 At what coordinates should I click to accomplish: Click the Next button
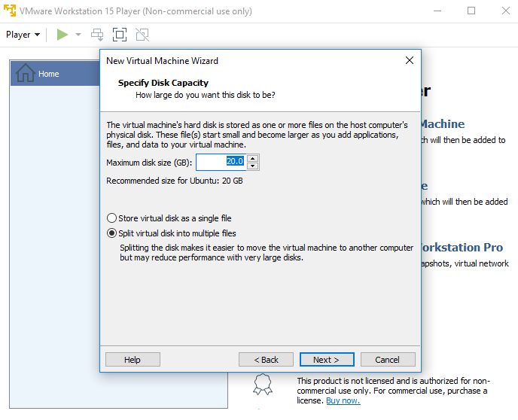[x=327, y=360]
